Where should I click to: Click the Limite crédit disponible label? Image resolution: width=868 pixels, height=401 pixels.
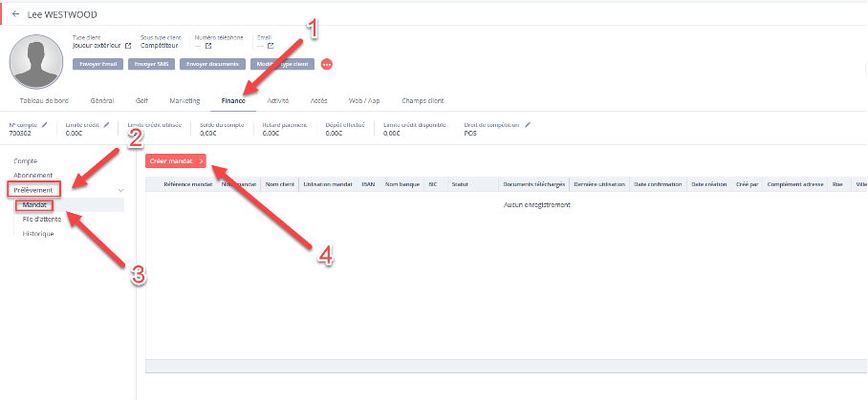pyautogui.click(x=414, y=125)
